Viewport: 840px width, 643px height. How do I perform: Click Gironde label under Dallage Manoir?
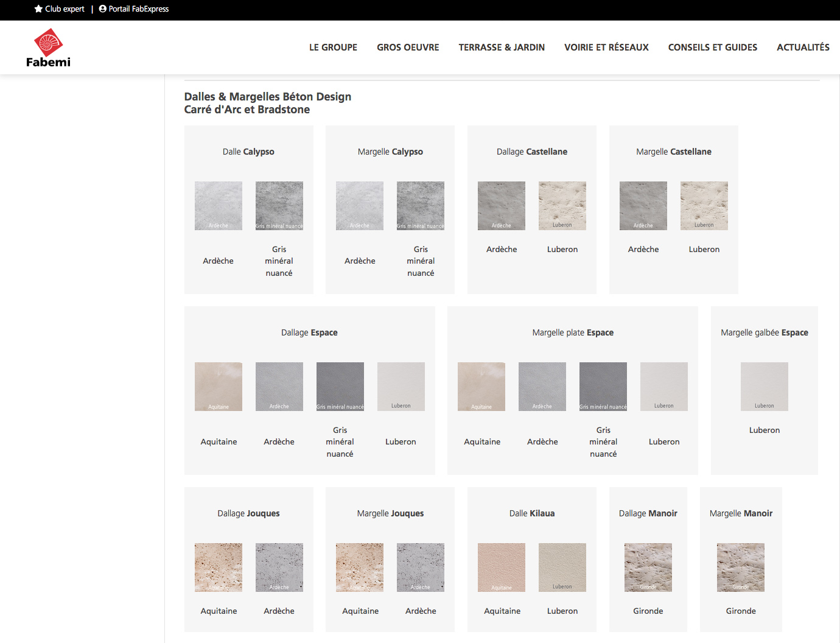648,611
